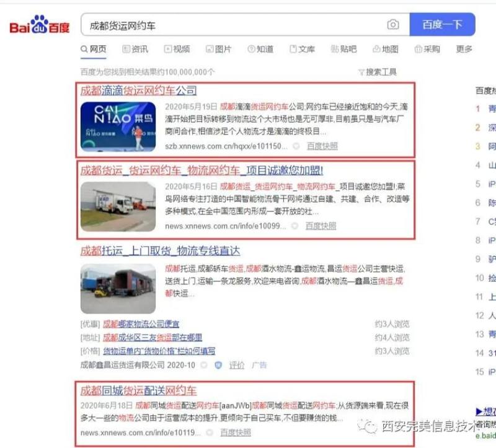Open 百度快照 for szb.xnnews.com.cn result
Viewport: 496px width, 448px height.
[x=322, y=146]
